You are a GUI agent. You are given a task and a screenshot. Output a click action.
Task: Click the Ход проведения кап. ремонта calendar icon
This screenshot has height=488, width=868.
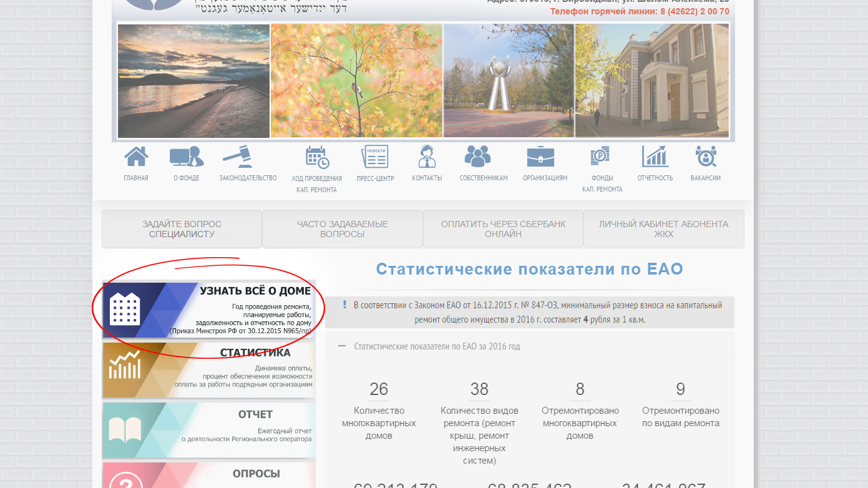(317, 157)
